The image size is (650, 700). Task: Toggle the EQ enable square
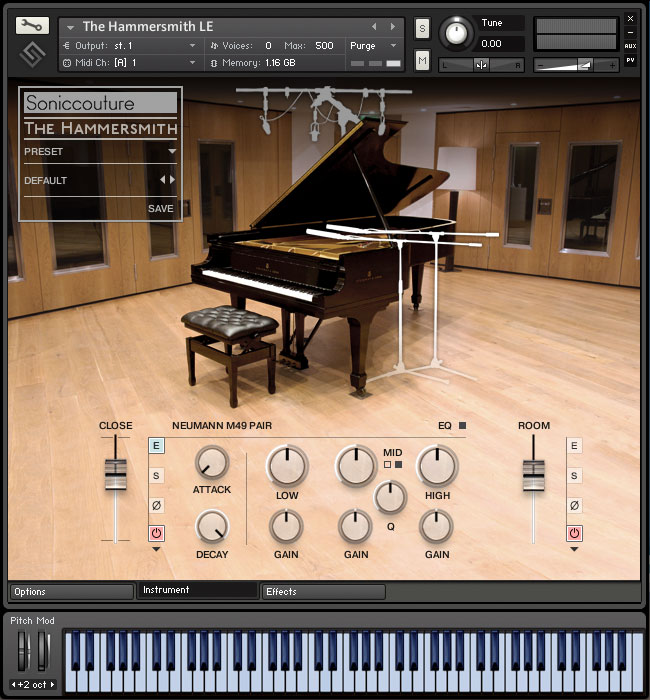[462, 425]
